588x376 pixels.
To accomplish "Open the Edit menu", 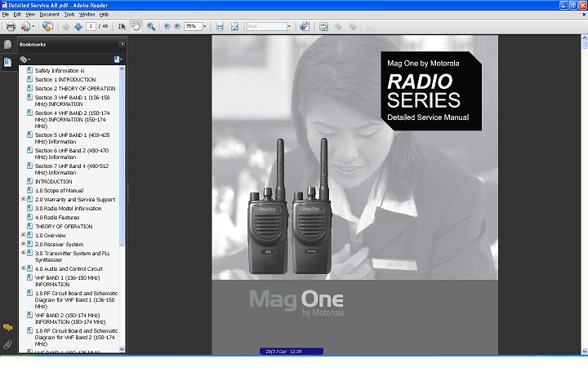I will click(x=17, y=14).
